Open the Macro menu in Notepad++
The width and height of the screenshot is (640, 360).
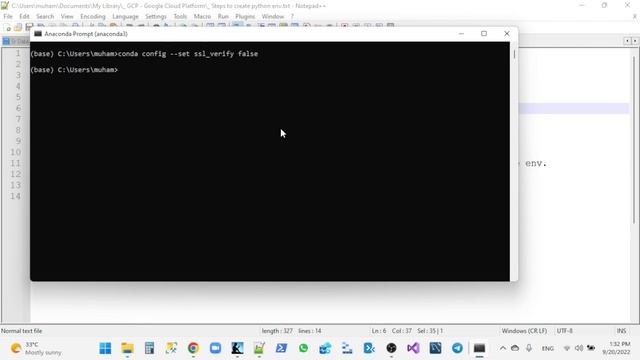(x=202, y=16)
